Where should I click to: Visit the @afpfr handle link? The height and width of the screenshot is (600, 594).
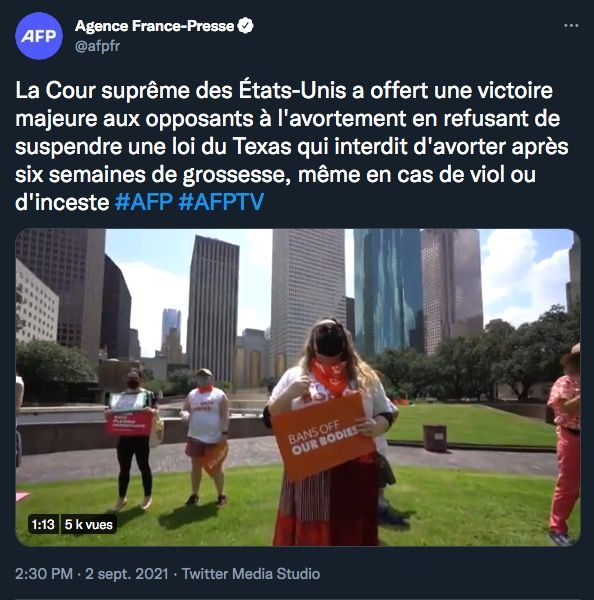coord(98,46)
